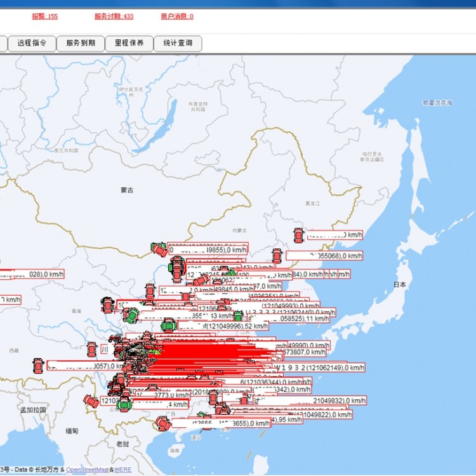Open the 报警:155 alarm link
This screenshot has width=476, height=476.
click(x=44, y=16)
